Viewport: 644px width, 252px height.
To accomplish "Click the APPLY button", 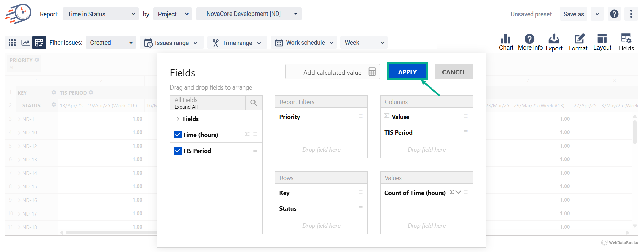I will (407, 72).
